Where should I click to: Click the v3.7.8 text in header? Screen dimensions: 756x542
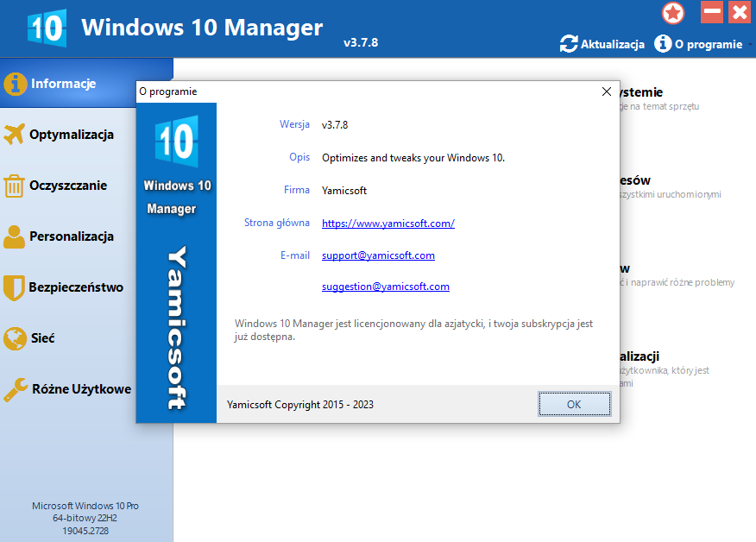coord(361,42)
